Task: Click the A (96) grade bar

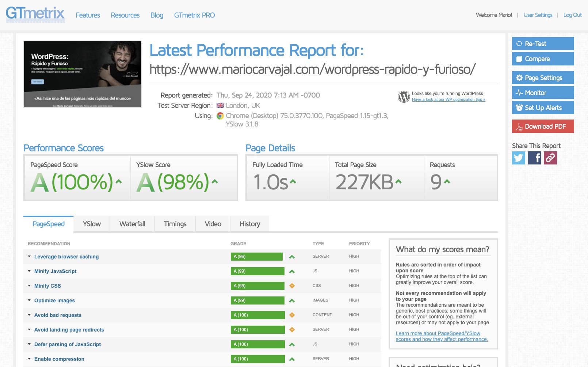Action: [257, 257]
